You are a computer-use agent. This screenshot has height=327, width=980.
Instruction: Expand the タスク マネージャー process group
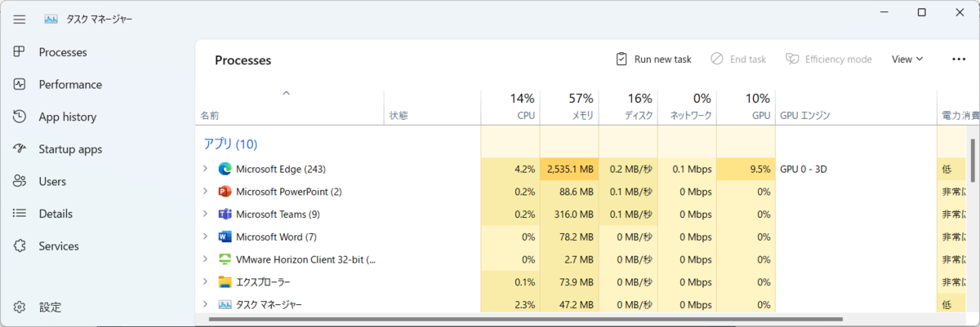pos(206,304)
